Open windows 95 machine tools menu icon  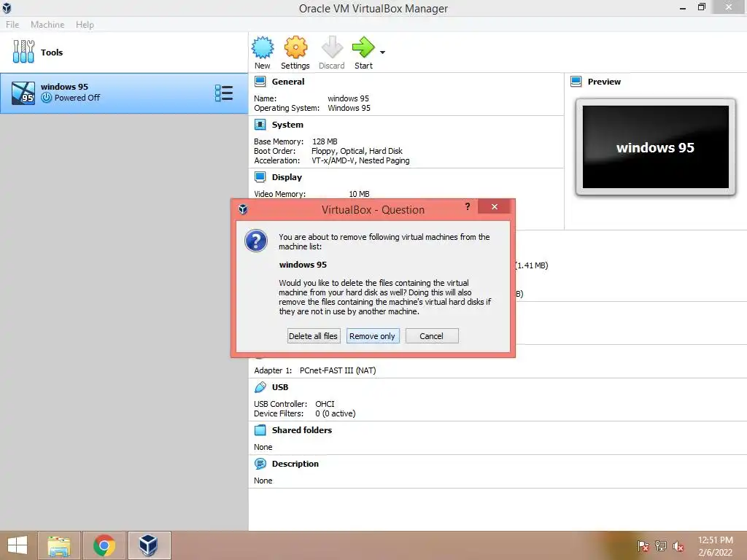tap(224, 93)
